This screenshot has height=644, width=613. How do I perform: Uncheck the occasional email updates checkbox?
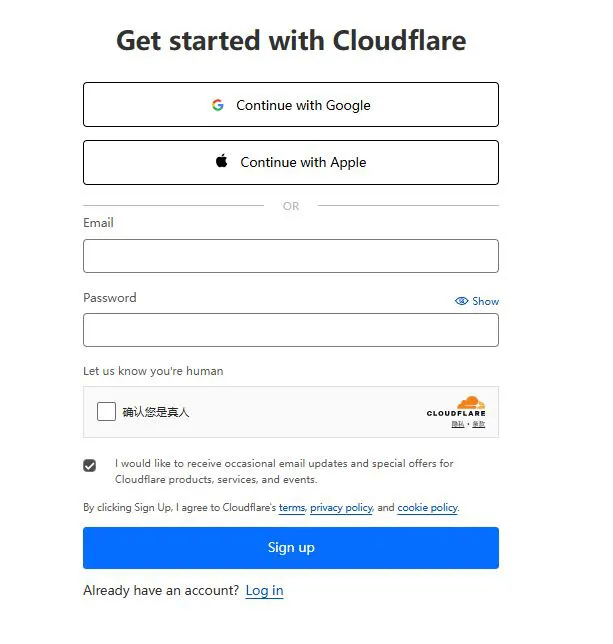[x=90, y=465]
